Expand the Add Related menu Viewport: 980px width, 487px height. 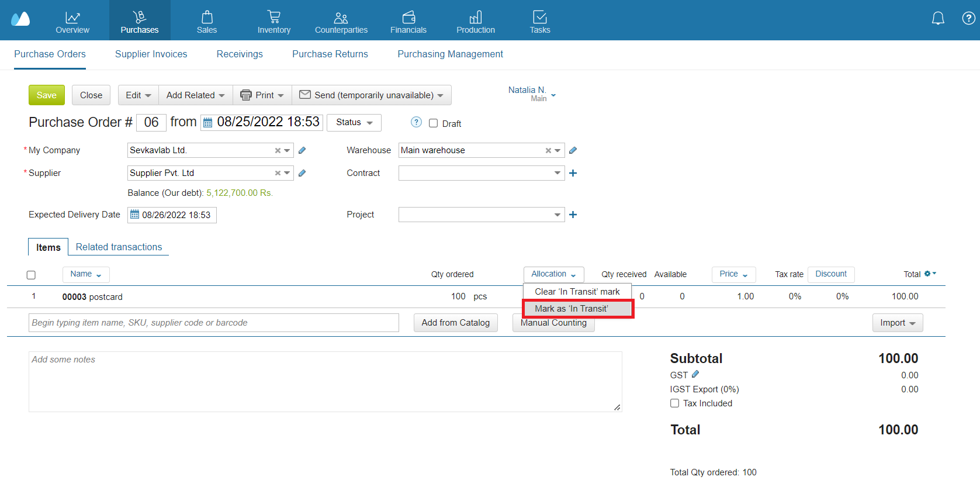click(196, 95)
